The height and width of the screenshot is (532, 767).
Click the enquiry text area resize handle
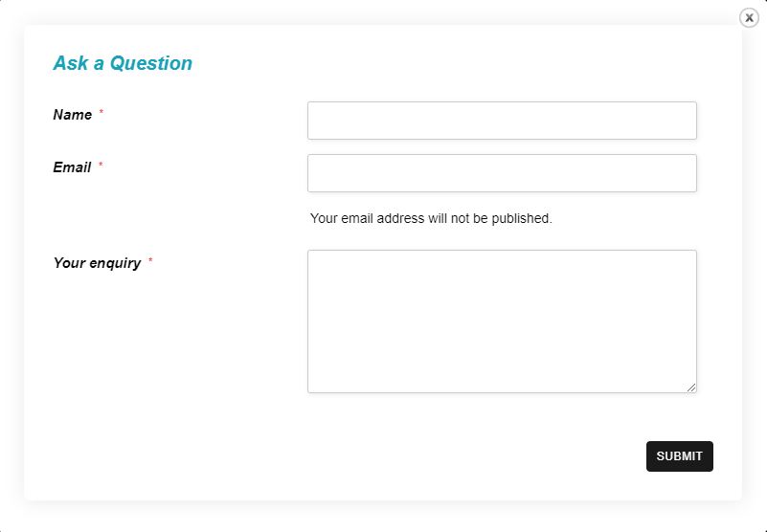(691, 388)
